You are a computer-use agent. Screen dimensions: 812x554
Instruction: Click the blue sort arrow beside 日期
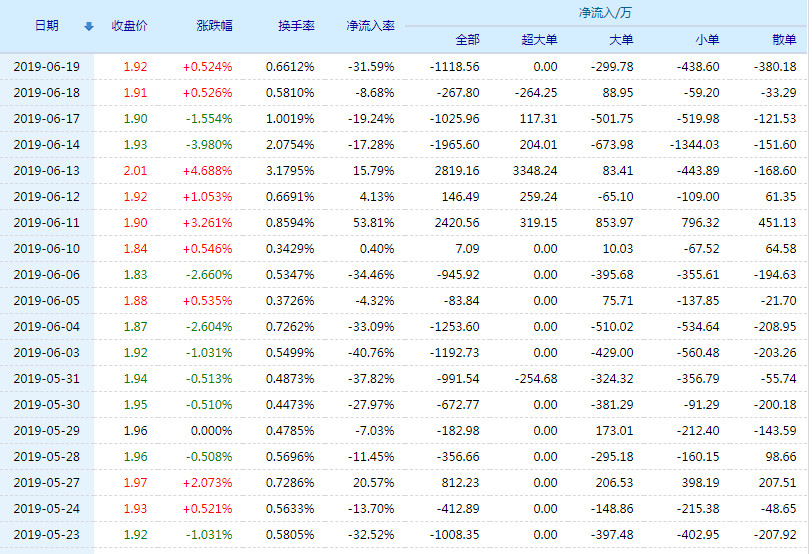coord(88,26)
